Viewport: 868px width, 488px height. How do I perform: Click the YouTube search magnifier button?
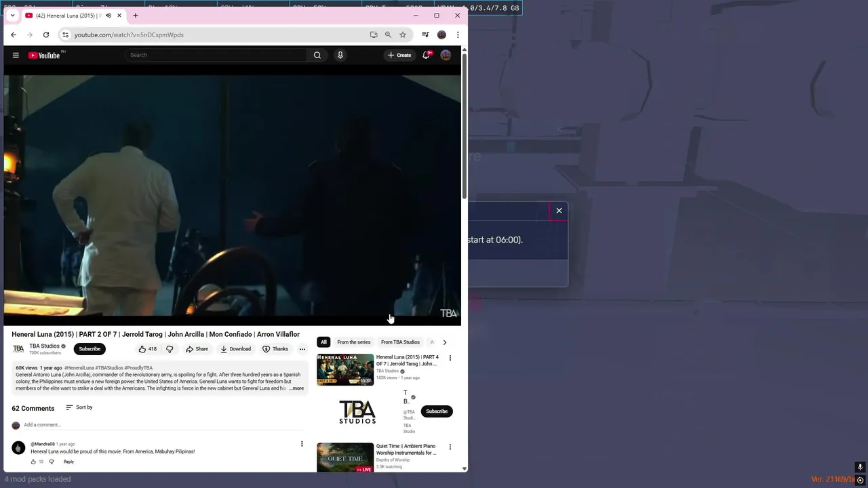[x=317, y=55]
